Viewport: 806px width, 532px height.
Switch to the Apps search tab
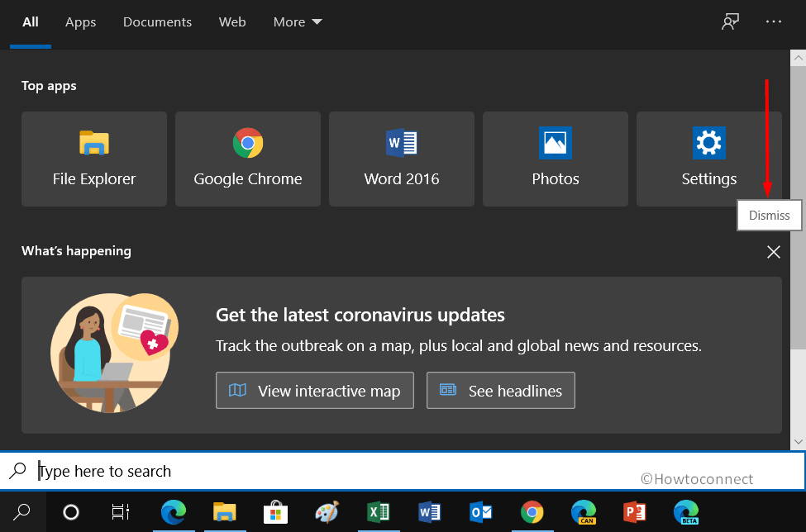81,22
